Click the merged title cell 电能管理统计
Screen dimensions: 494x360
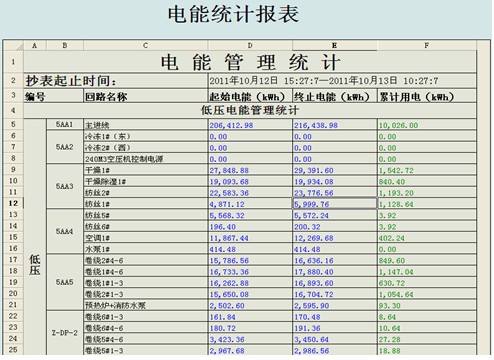(250, 62)
